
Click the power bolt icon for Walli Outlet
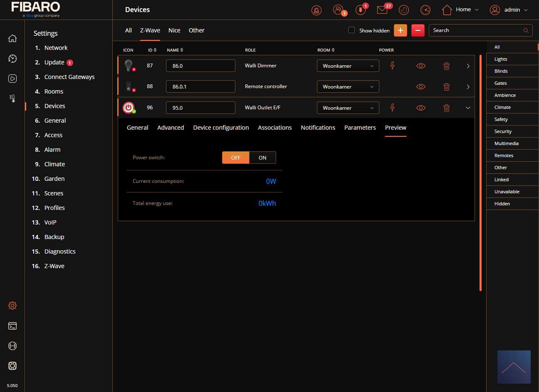click(x=392, y=108)
